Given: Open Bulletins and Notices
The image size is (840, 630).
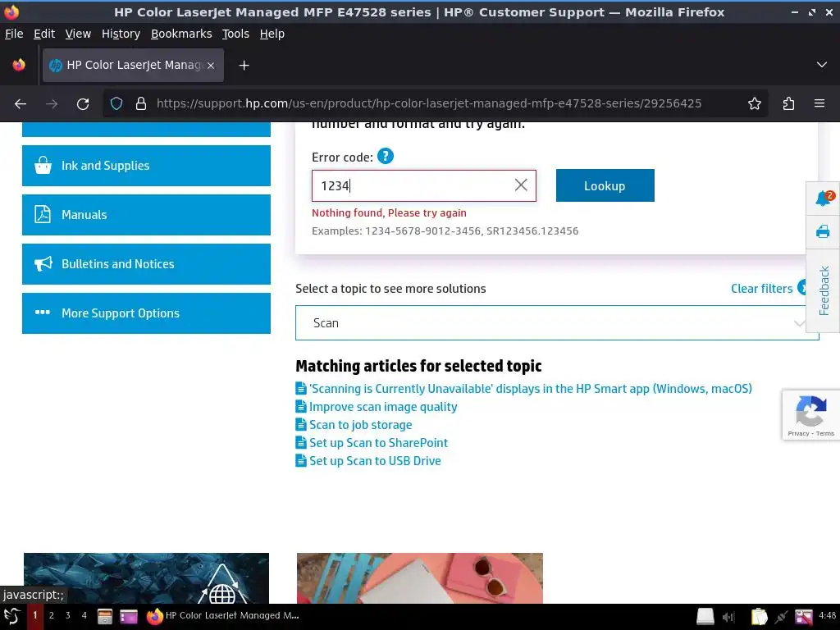Looking at the screenshot, I should coord(146,264).
